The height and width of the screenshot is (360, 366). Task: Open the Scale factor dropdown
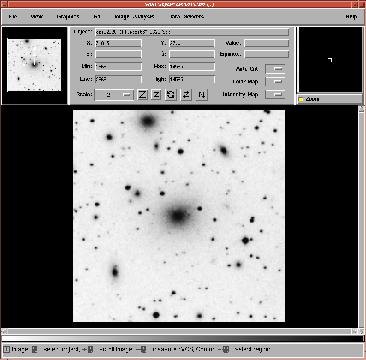pos(114,95)
